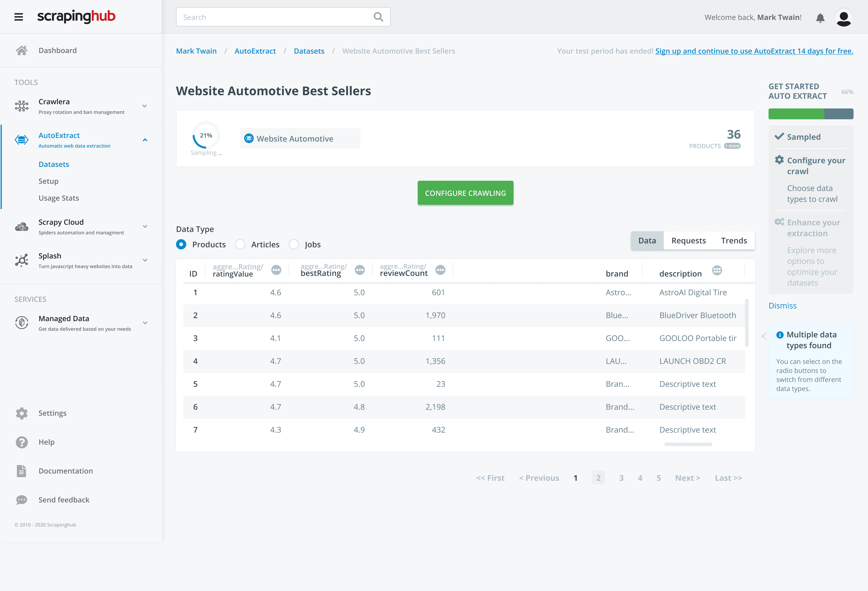This screenshot has height=591, width=868.
Task: Click the notification bell icon
Action: [820, 17]
